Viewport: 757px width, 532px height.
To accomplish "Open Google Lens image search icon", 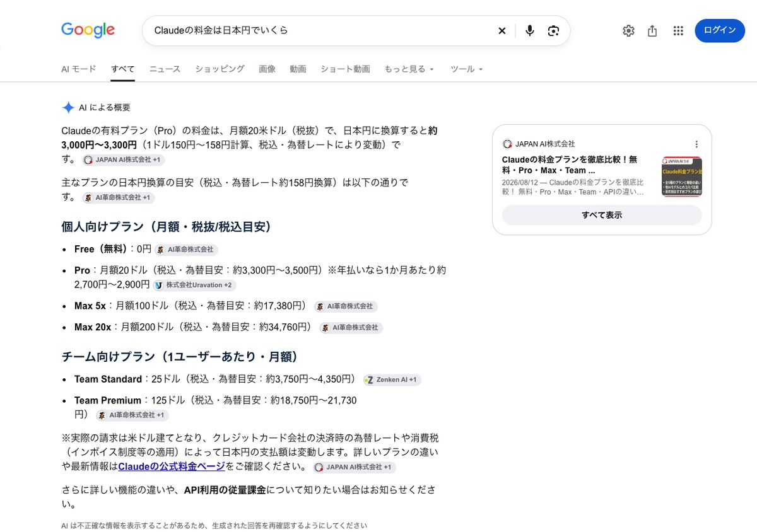I will tap(553, 30).
